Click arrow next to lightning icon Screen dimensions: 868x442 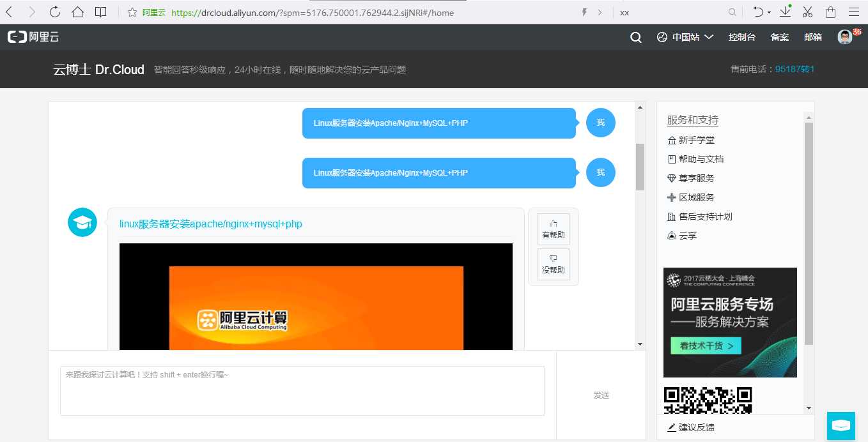600,12
